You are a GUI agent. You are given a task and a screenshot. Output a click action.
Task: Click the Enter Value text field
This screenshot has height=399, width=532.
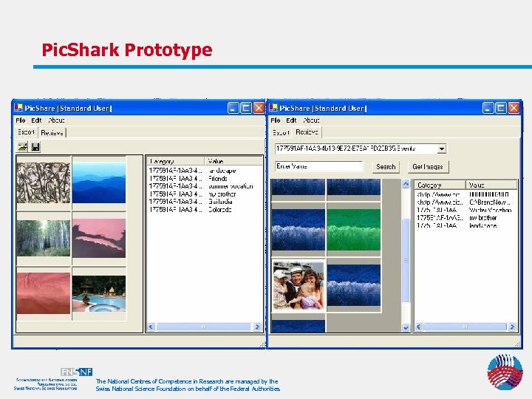tap(318, 166)
